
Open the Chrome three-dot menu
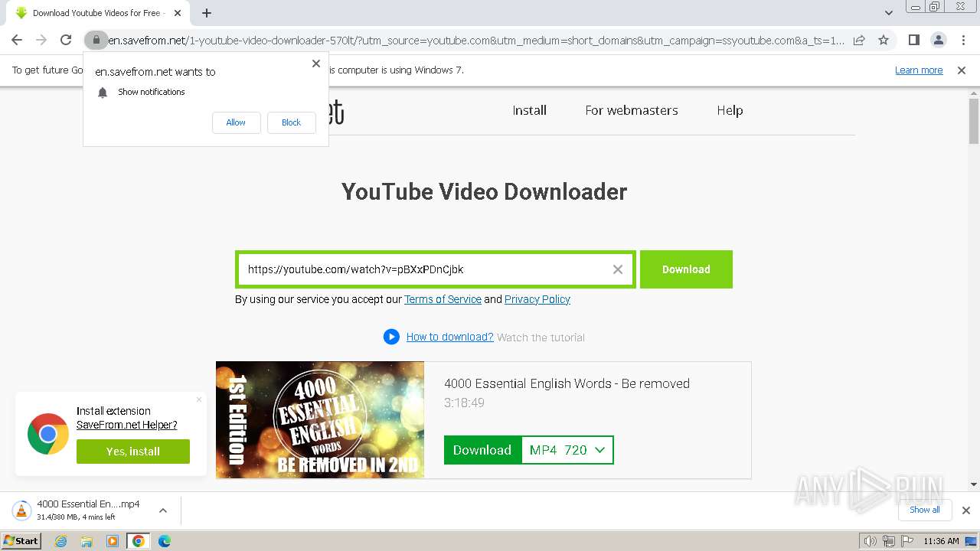click(x=962, y=40)
